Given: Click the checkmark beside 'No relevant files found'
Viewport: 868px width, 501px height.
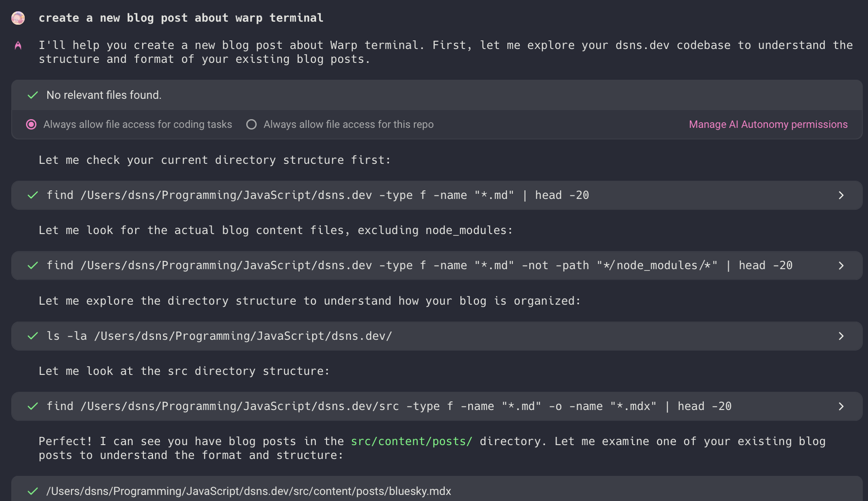Looking at the screenshot, I should (x=33, y=95).
